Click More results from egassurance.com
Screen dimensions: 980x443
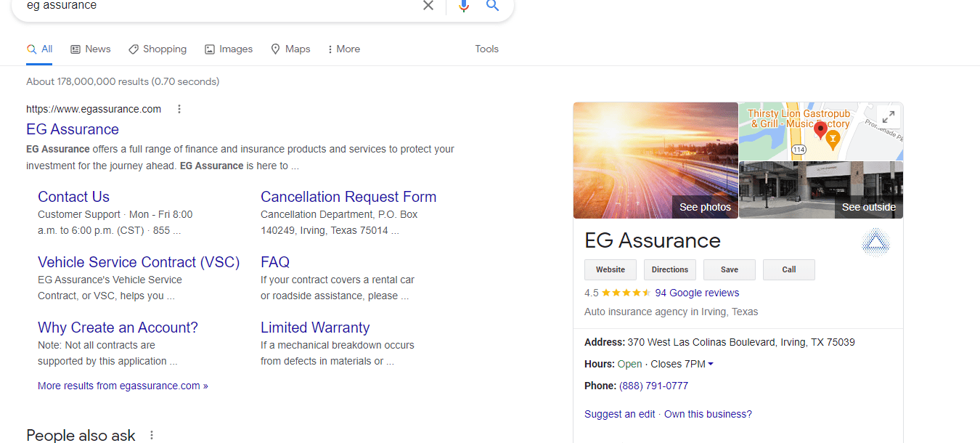tap(123, 386)
